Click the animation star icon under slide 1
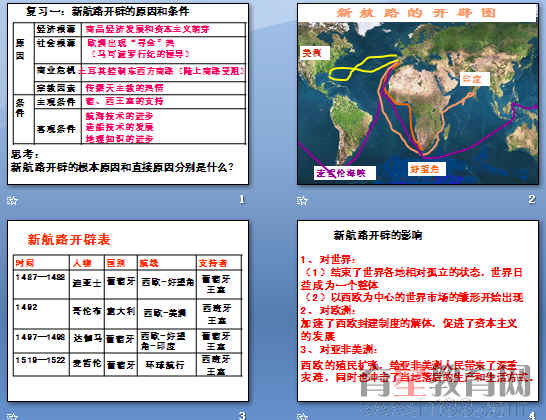The height and width of the screenshot is (420, 546). pos(12,200)
